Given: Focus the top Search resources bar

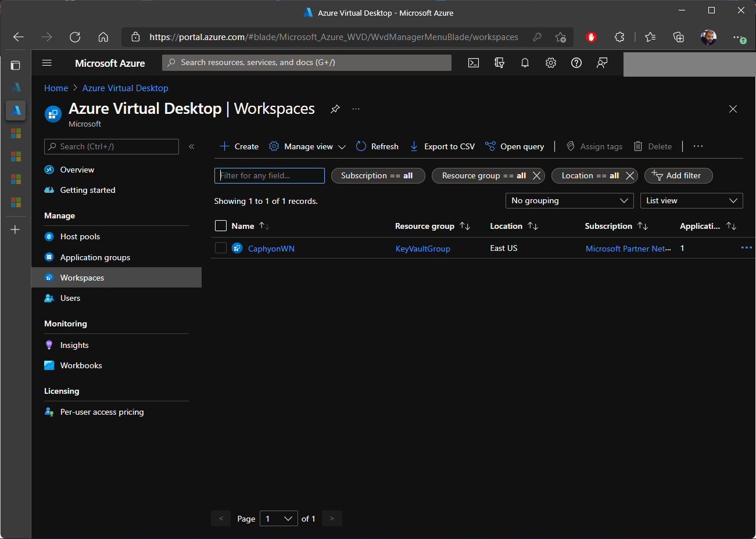Looking at the screenshot, I should coord(307,63).
